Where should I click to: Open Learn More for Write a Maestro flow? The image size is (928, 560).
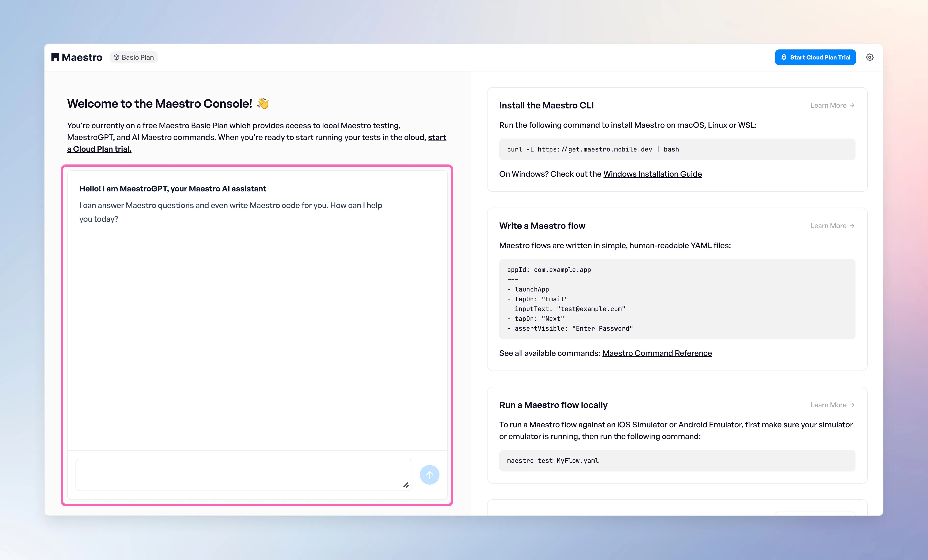(x=828, y=226)
